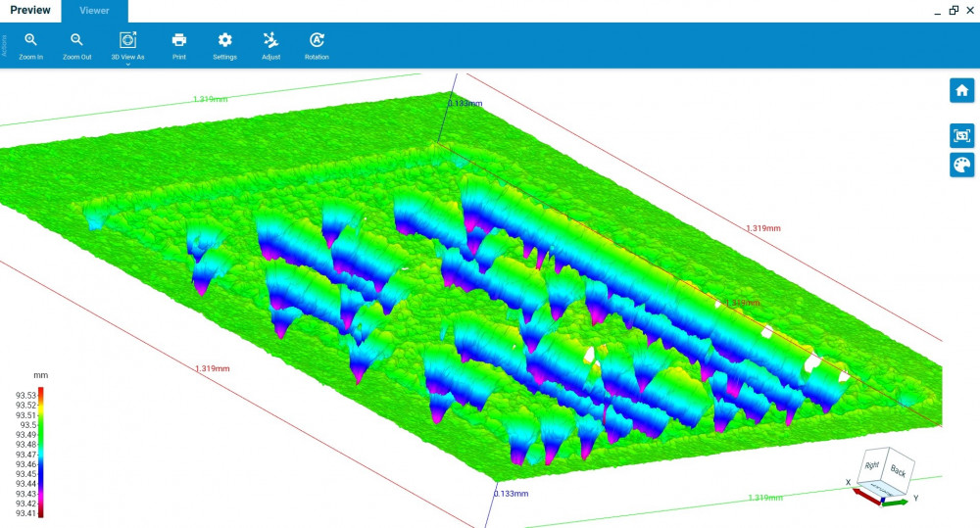980x528 pixels.
Task: Click the Zoom Out magnifier icon
Action: click(x=76, y=40)
